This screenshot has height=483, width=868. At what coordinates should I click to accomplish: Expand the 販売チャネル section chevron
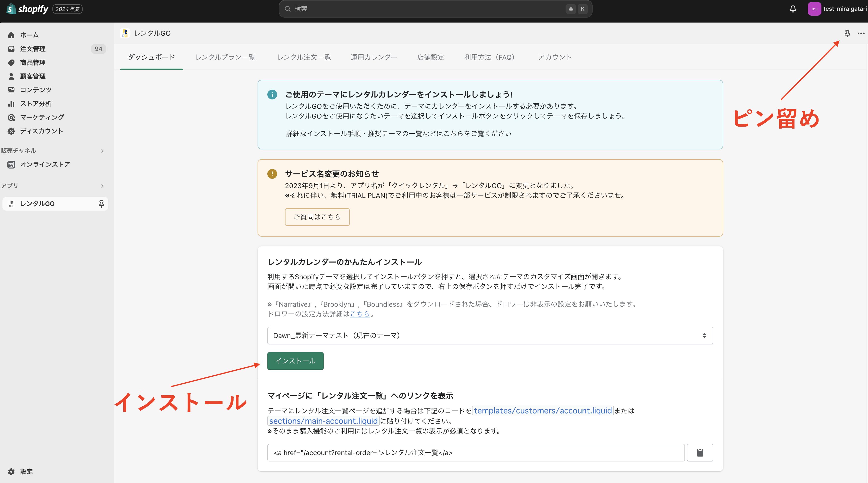(102, 151)
